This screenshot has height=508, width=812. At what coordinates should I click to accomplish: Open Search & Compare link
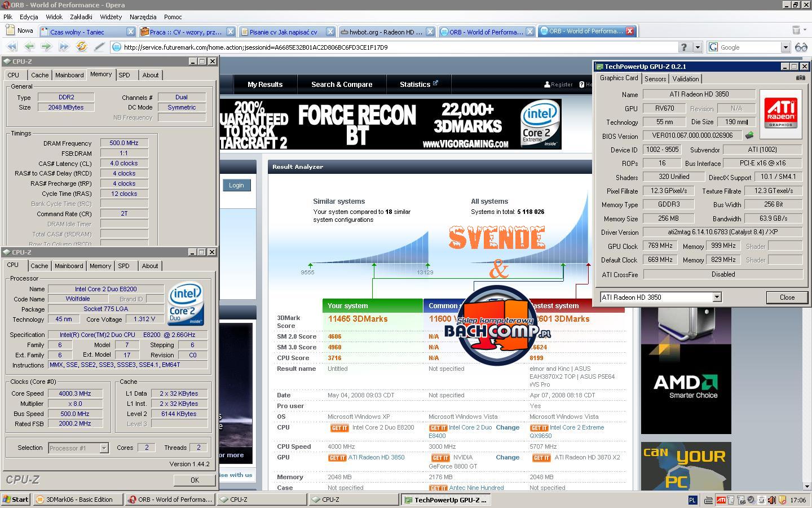(342, 85)
